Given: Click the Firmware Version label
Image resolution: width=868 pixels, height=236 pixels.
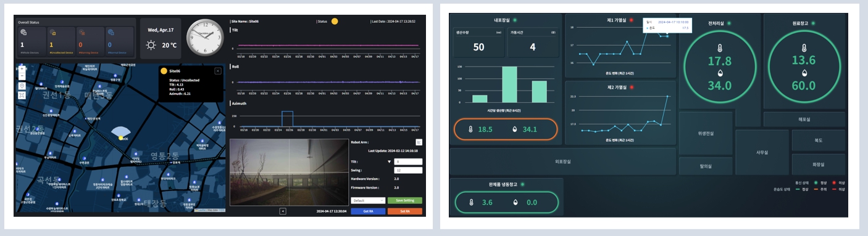Looking at the screenshot, I should (x=365, y=187).
